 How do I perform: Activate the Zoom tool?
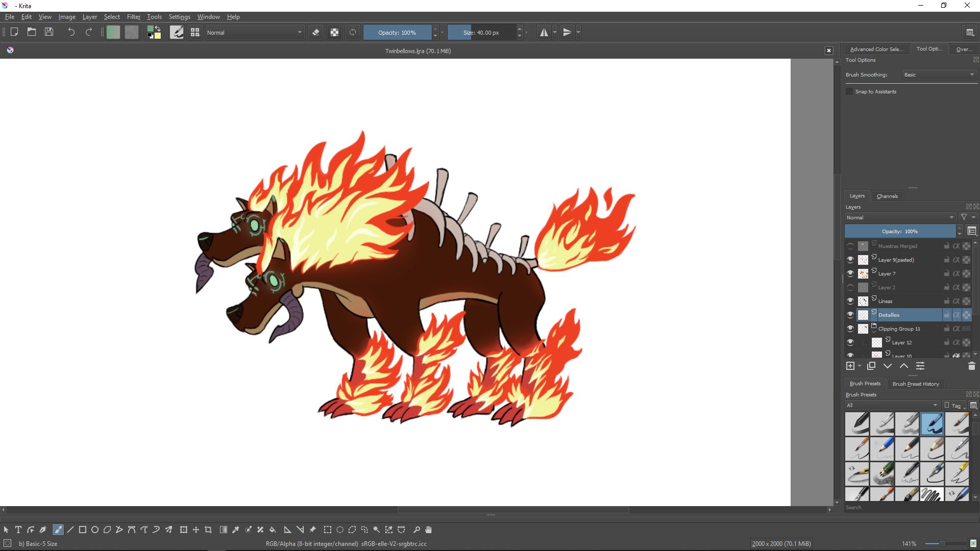417,530
